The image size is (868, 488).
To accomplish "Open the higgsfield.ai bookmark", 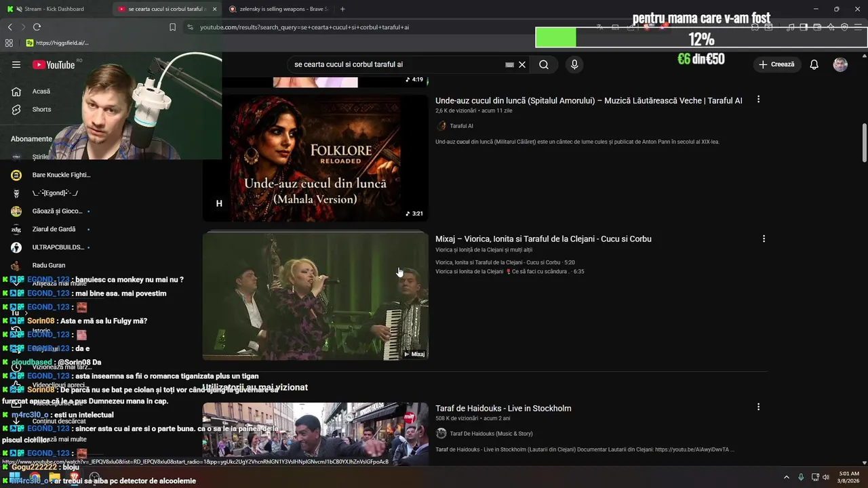I will click(x=58, y=43).
